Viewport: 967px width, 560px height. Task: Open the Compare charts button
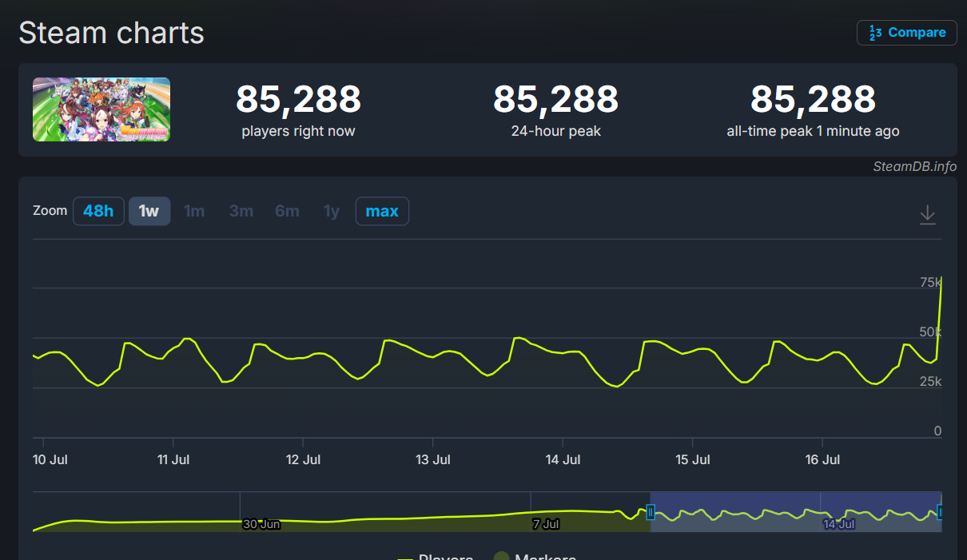tap(906, 33)
